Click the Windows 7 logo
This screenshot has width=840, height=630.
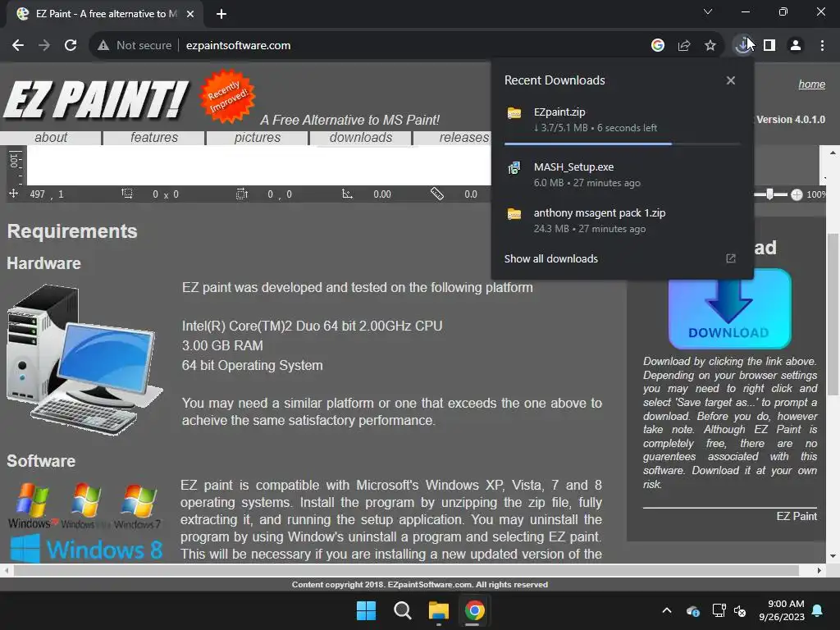(x=138, y=506)
